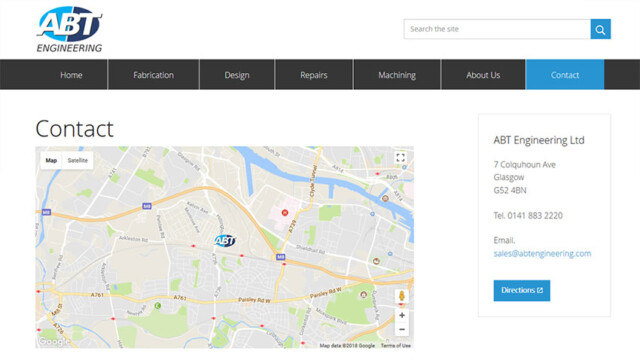Zoom out the map with minus button
Viewport: 640px width, 360px height.
click(402, 329)
